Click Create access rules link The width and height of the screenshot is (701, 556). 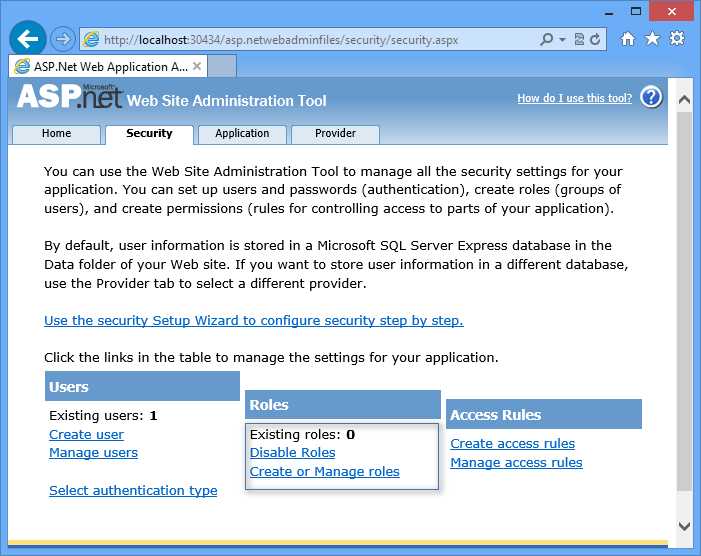[x=512, y=443]
